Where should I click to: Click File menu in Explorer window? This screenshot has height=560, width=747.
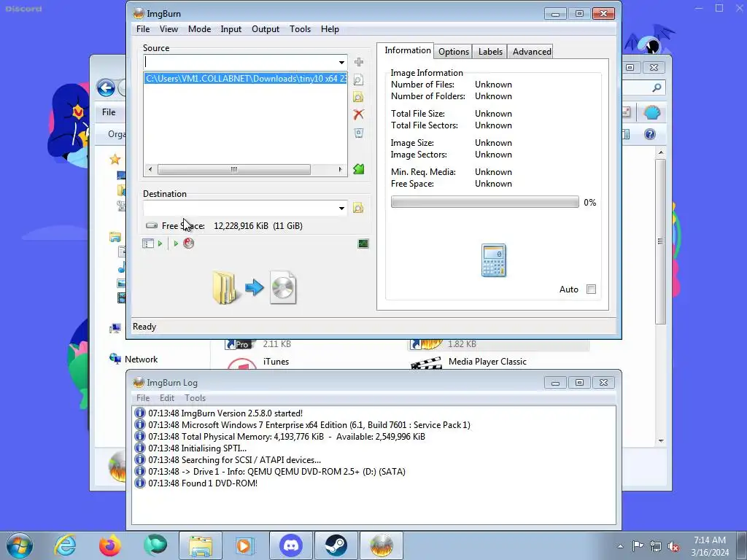109,112
